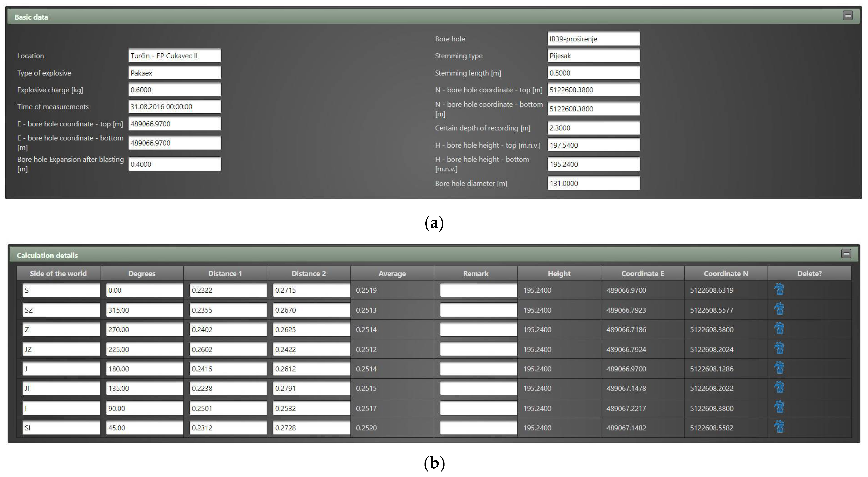
Task: Delete the Z 270.00 degrees row
Action: coord(779,329)
